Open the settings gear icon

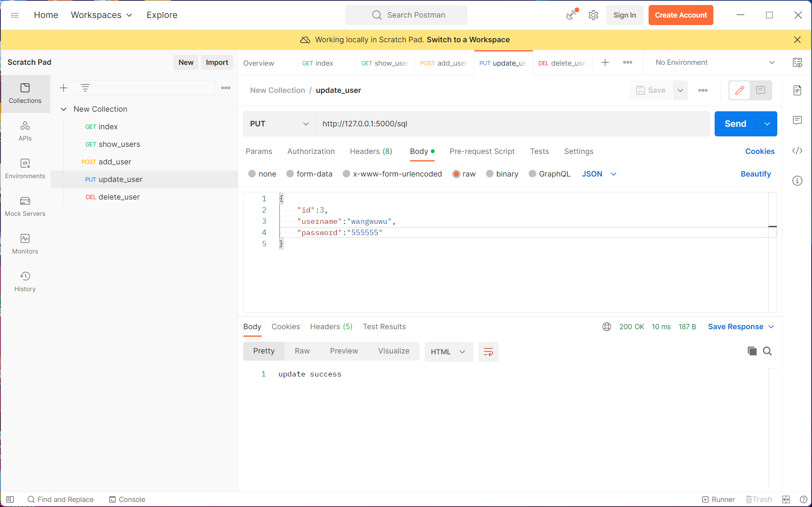[593, 15]
